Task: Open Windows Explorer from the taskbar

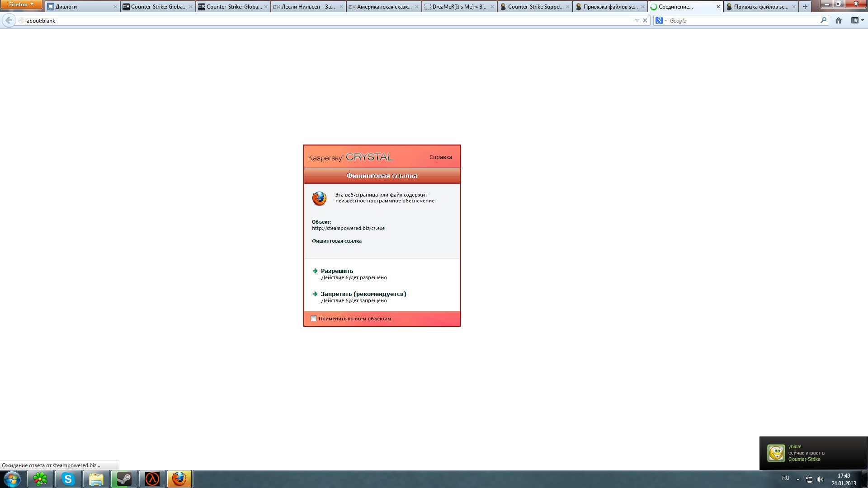Action: coord(96,479)
